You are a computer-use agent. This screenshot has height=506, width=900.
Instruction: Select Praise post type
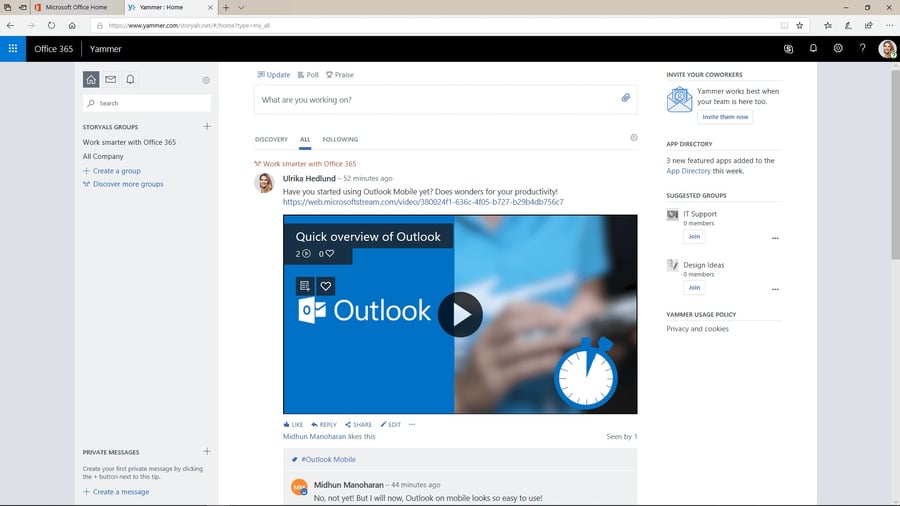point(340,75)
